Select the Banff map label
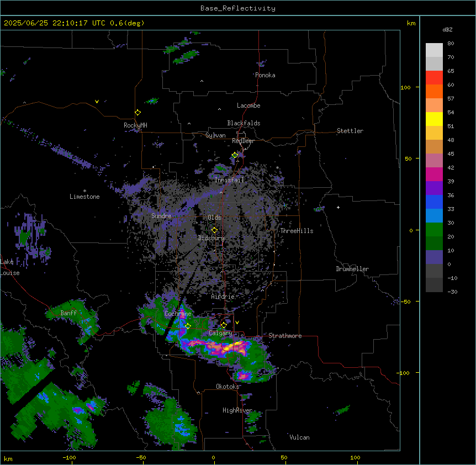Image resolution: width=476 pixels, height=465 pixels. tap(68, 313)
